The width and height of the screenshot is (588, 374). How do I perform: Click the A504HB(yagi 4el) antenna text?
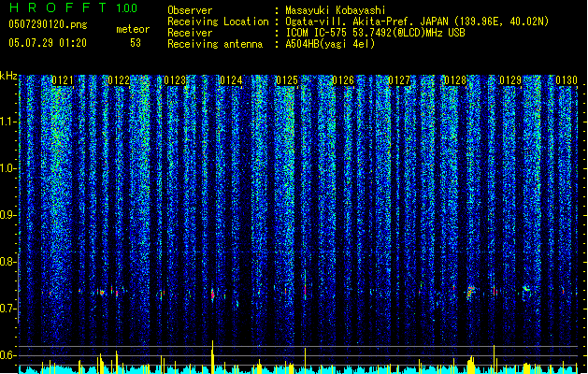tap(330, 44)
